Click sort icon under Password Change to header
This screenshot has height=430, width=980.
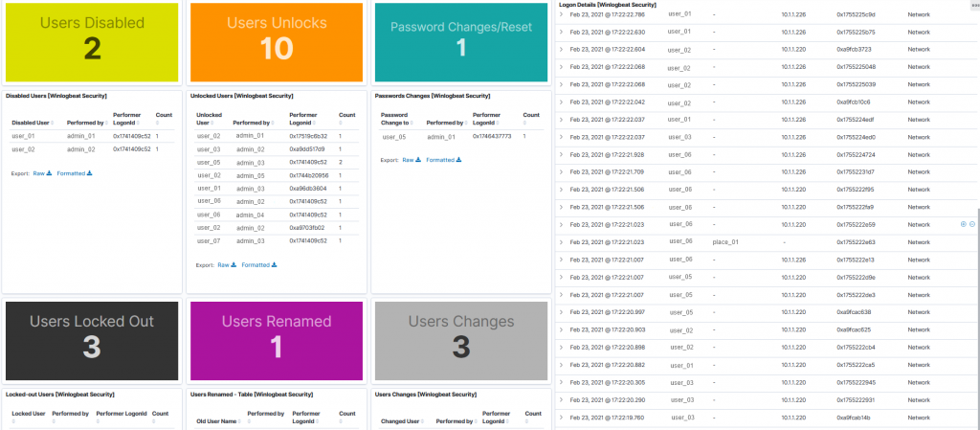(412, 124)
